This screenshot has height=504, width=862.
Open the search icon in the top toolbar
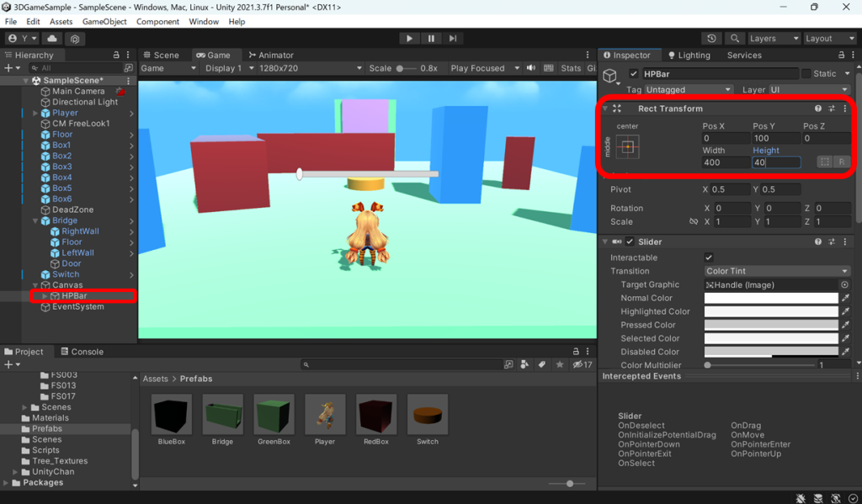click(736, 38)
